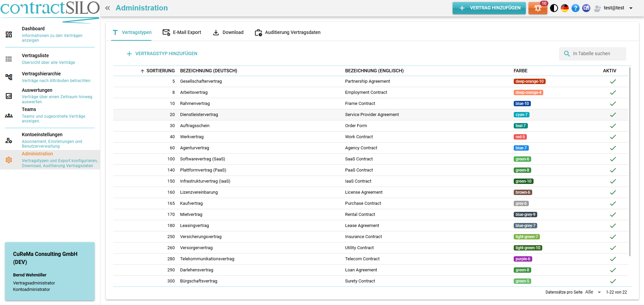Toggle active checkmark for Gesellschaftervertrag
Screen dimensions: 644x305
point(613,81)
